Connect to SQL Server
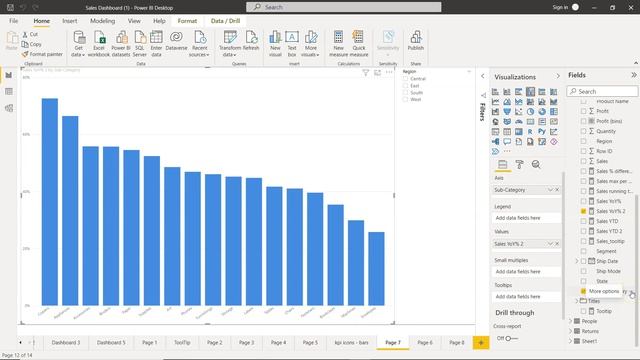 point(140,44)
